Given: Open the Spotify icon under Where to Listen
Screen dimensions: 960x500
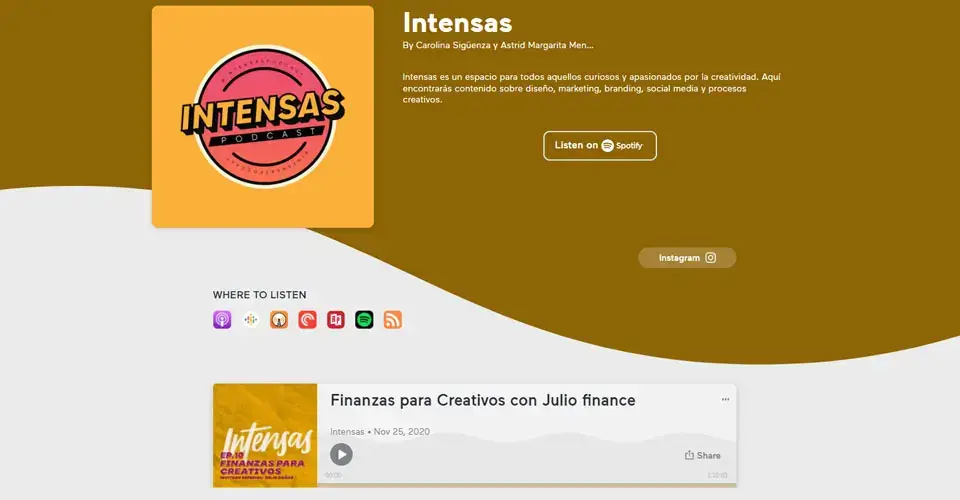Looking at the screenshot, I should (x=364, y=319).
